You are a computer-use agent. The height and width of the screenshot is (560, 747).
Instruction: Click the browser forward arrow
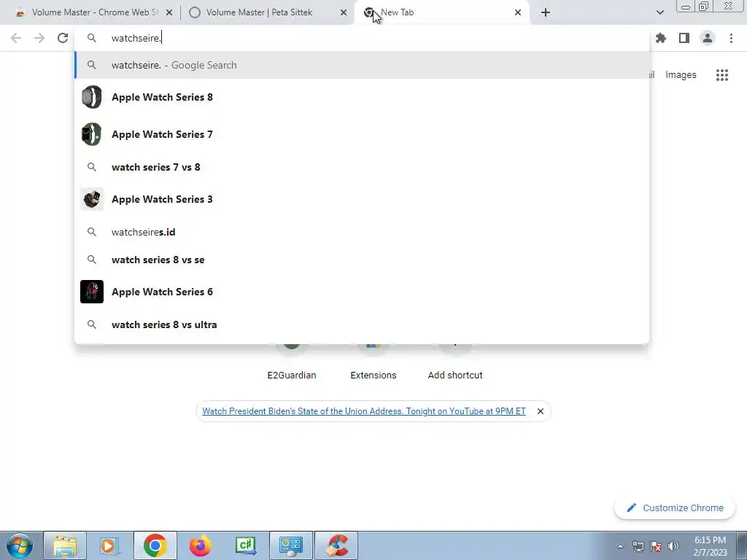point(39,38)
